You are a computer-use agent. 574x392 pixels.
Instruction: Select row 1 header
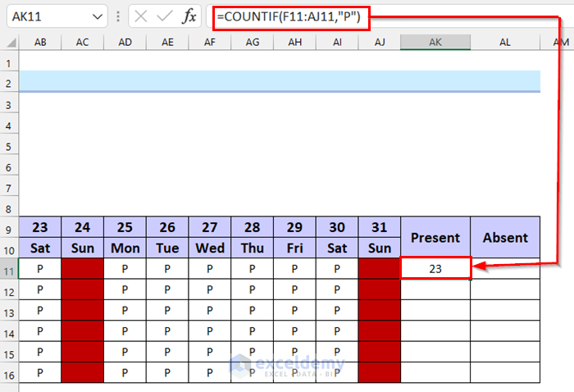point(9,64)
